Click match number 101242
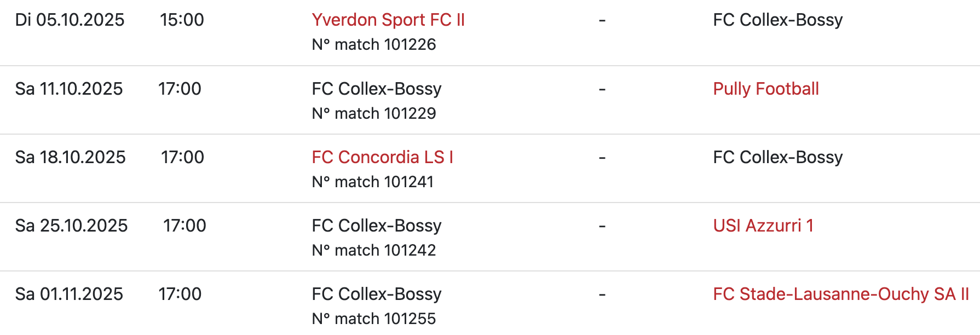980x335 pixels. [373, 250]
